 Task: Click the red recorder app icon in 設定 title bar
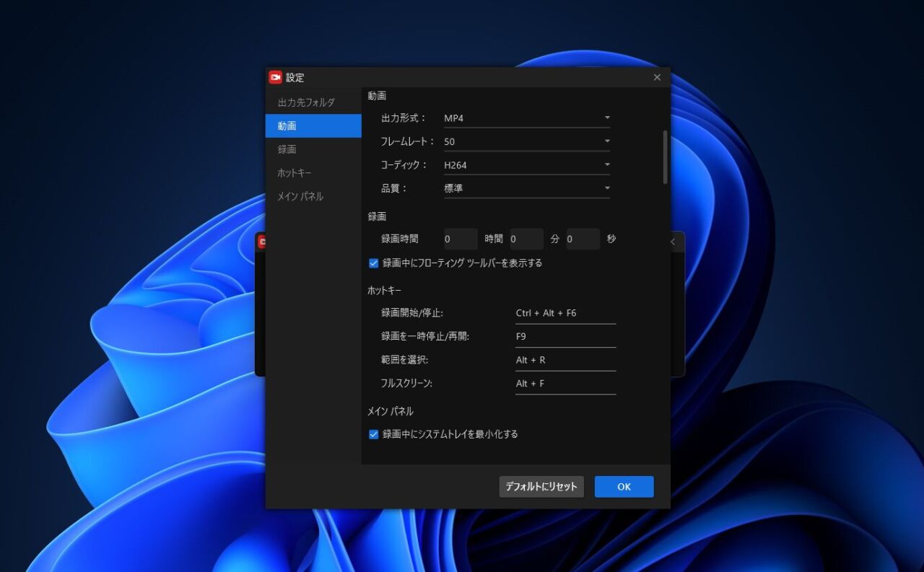275,77
